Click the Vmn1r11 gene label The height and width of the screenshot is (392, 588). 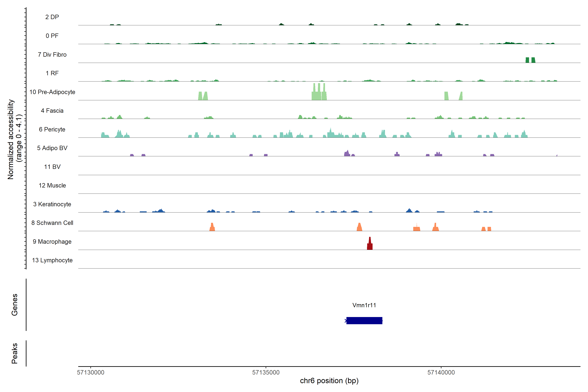pos(364,305)
